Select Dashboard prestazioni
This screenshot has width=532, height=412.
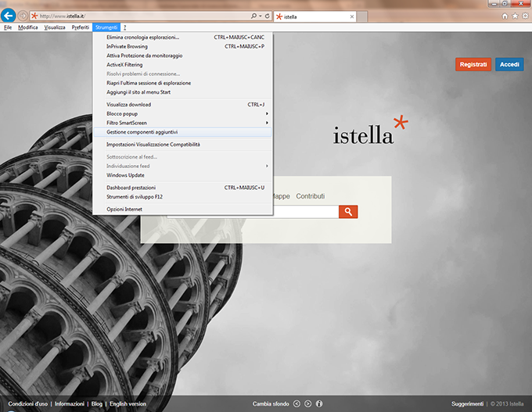coord(182,188)
